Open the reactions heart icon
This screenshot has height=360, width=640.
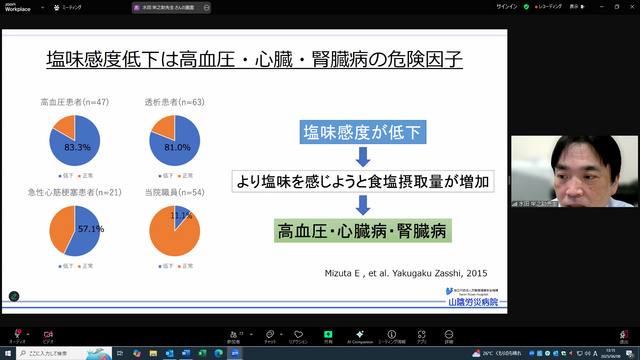pos(298,334)
